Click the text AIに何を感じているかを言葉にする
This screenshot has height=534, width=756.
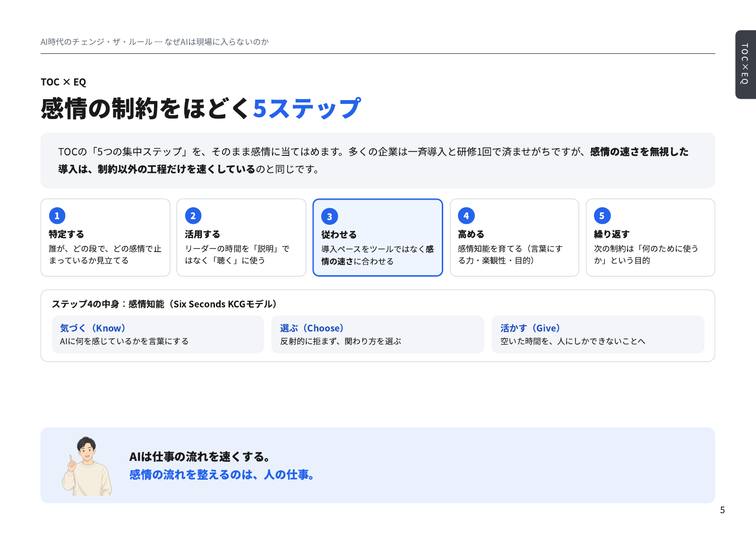click(124, 341)
